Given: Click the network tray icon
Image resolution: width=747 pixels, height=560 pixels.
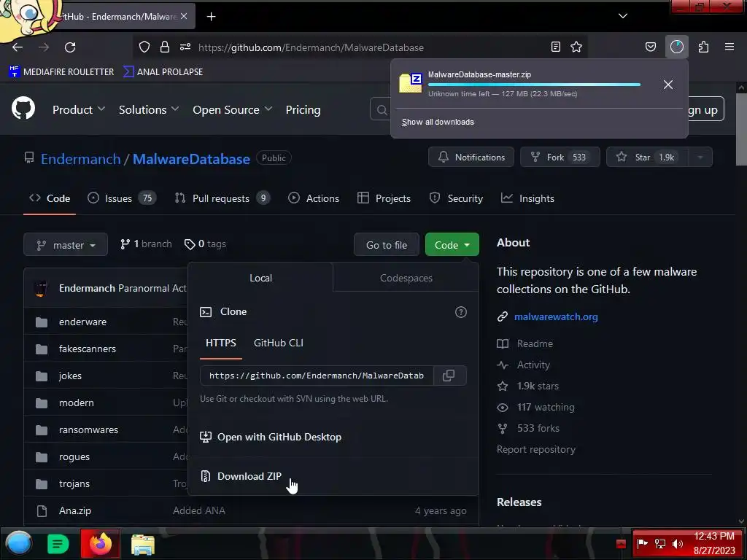Looking at the screenshot, I should [x=659, y=544].
